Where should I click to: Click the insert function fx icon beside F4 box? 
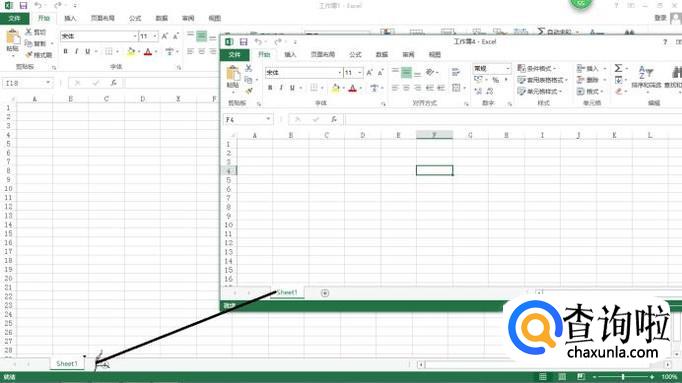(x=334, y=119)
